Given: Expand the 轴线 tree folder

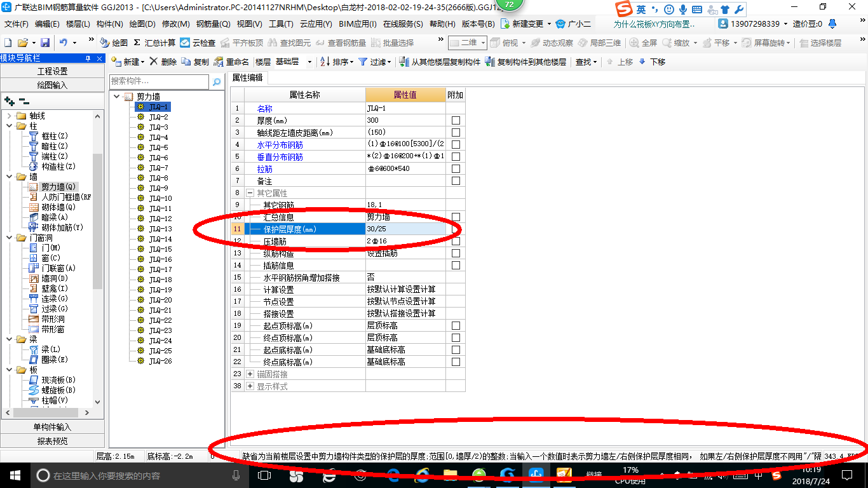Looking at the screenshot, I should point(10,116).
